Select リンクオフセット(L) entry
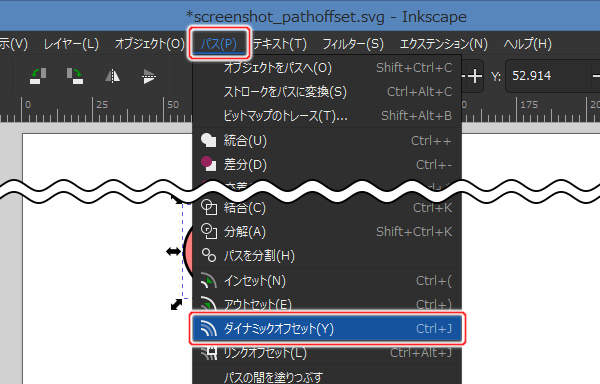The height and width of the screenshot is (384, 600). click(x=327, y=353)
